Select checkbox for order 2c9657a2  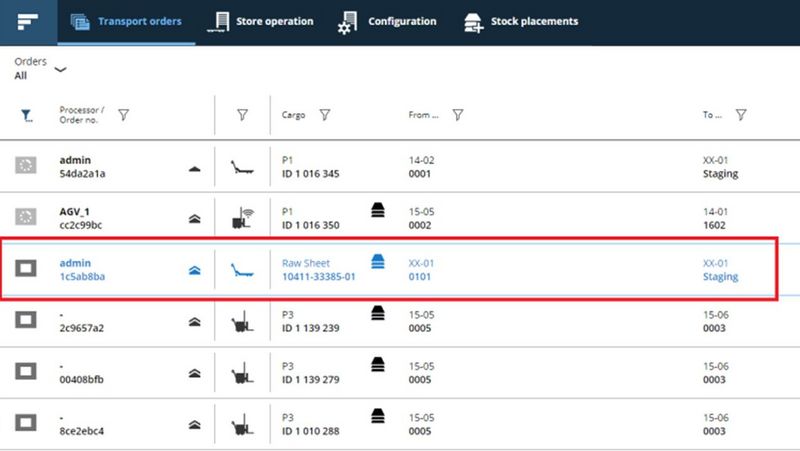(26, 320)
